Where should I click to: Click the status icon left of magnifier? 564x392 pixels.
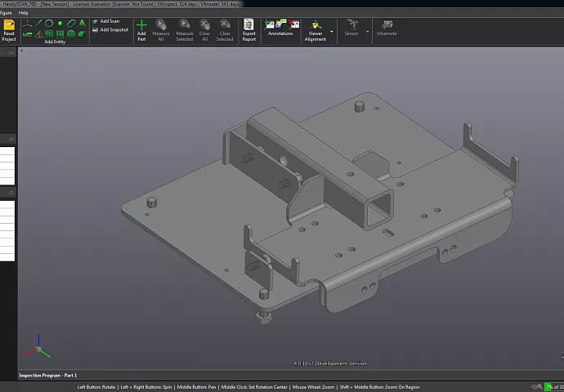(534, 387)
